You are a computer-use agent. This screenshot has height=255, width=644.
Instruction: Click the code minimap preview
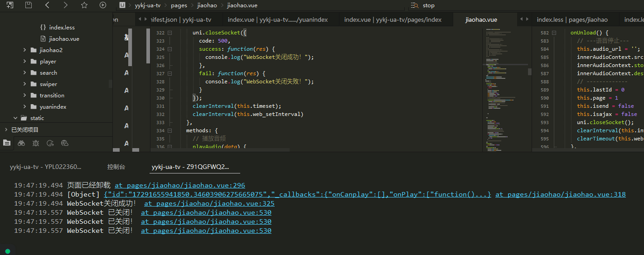(506, 86)
